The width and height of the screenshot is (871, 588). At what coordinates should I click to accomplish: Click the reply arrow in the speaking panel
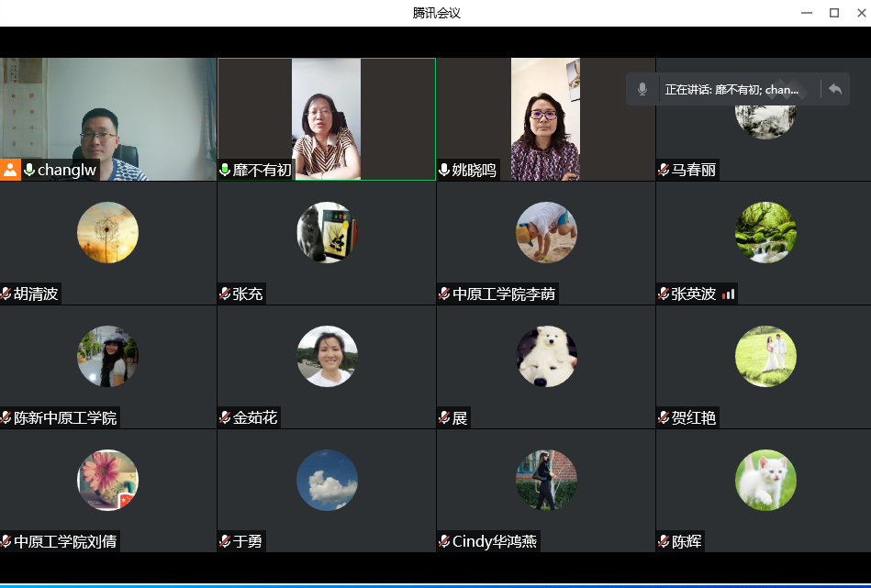[834, 89]
